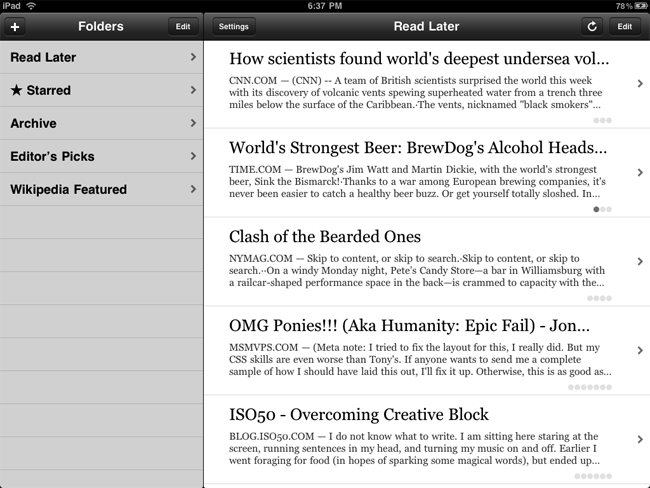The height and width of the screenshot is (488, 650).
Task: Add a new folder with plus button
Action: pos(14,27)
